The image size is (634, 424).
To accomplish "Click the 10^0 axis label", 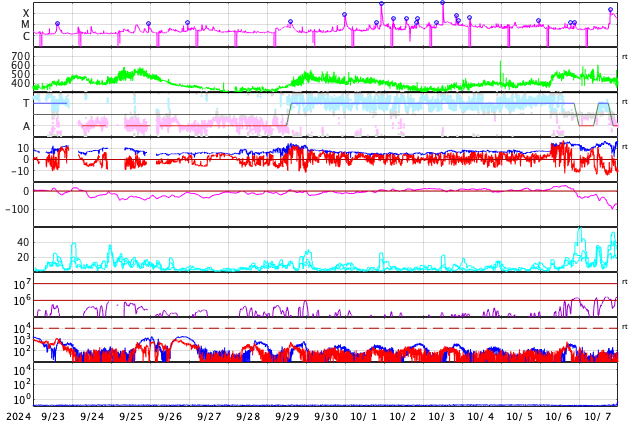I will coord(22,400).
